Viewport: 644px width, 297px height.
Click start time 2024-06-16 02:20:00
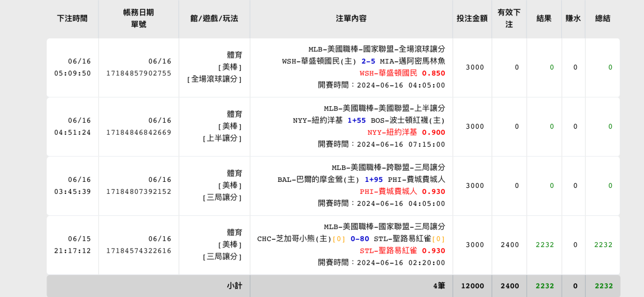tap(401, 263)
